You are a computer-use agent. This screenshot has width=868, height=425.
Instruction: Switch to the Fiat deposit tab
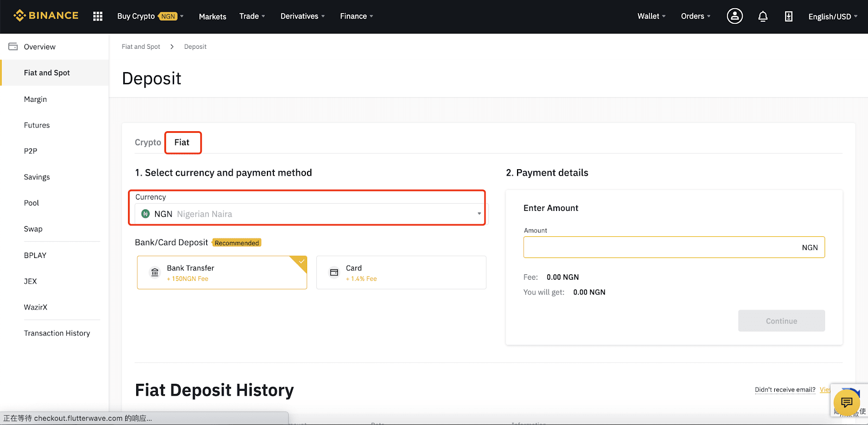pyautogui.click(x=182, y=143)
